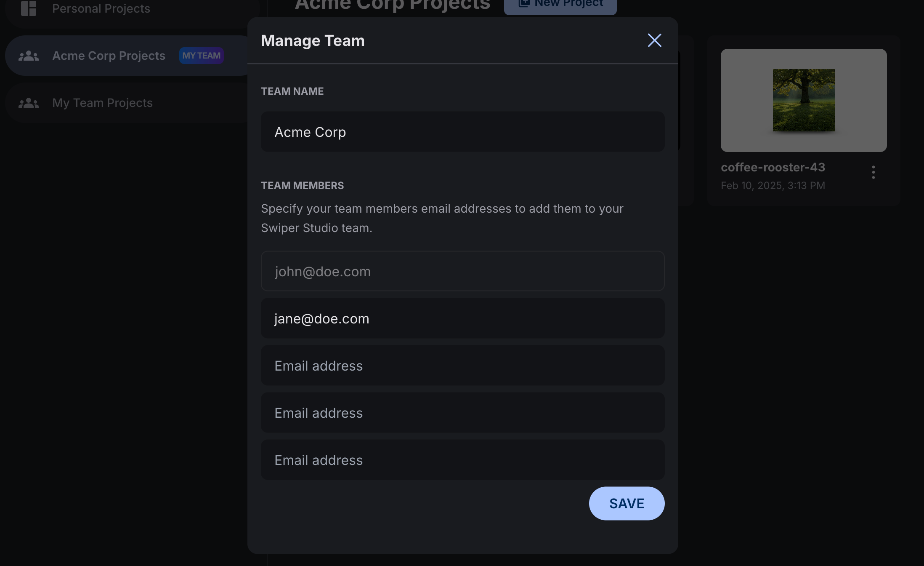Select the jane@doe.com member field
Screen dimensions: 924x566
click(462, 318)
